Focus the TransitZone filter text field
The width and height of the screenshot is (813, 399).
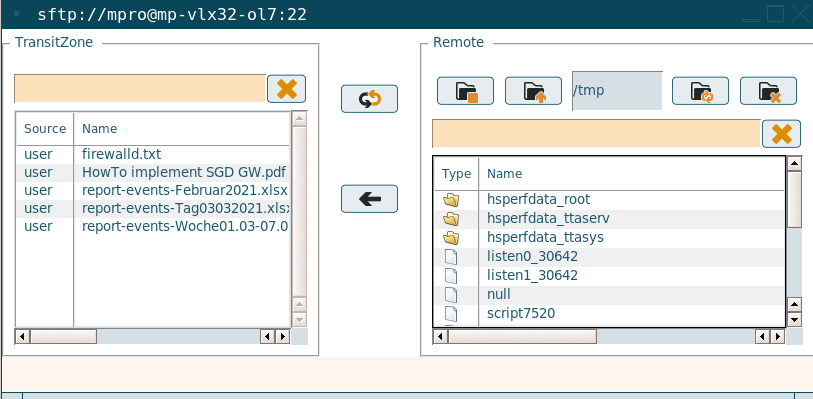140,89
